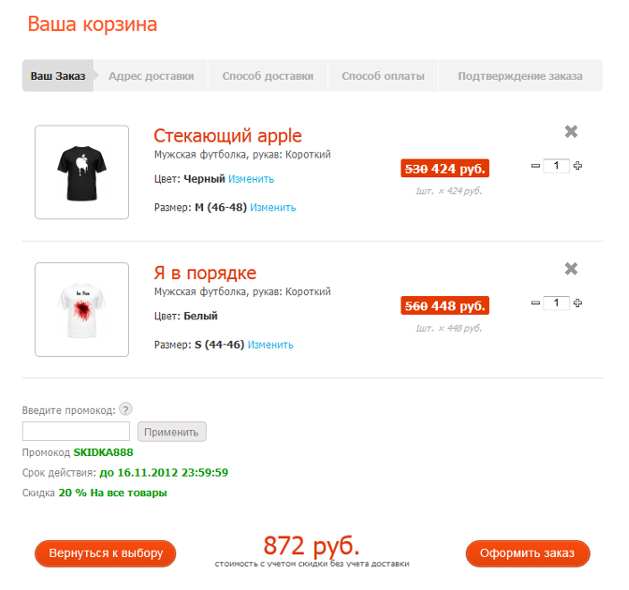Image resolution: width=629 pixels, height=590 pixels.
Task: Click the Оформить заказ button
Action: (x=527, y=553)
